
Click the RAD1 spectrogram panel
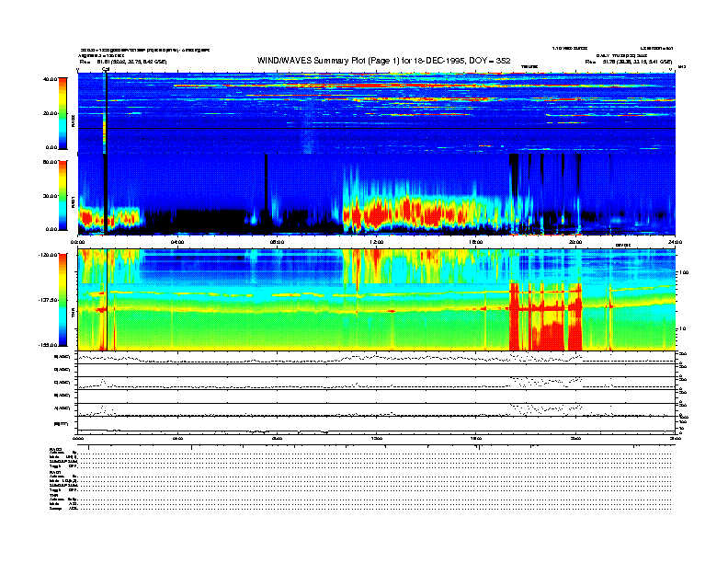pos(377,194)
